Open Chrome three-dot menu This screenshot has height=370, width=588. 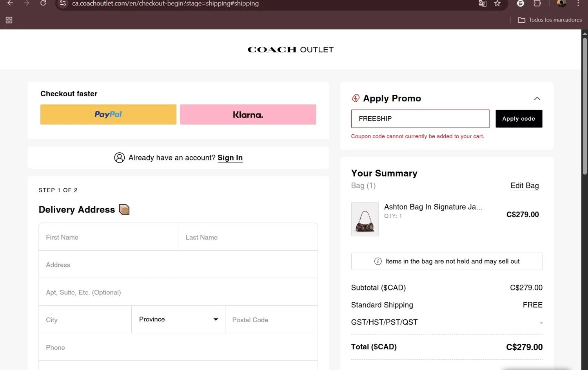coord(578,3)
